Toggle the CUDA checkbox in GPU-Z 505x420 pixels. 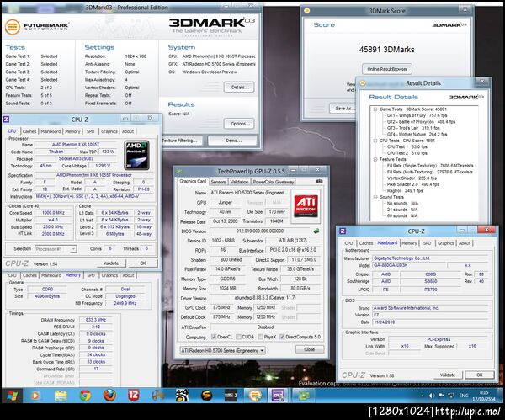click(x=239, y=337)
